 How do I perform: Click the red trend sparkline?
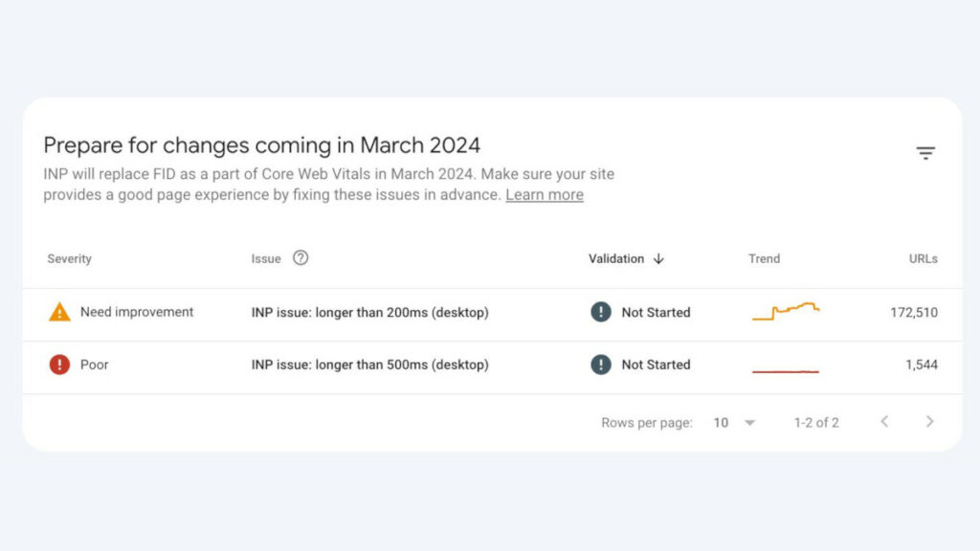tap(786, 371)
